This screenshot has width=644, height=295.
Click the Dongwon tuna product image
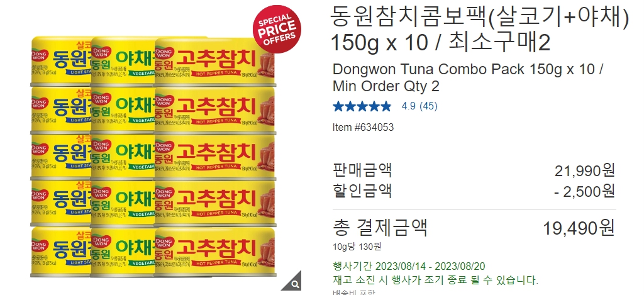pyautogui.click(x=153, y=157)
